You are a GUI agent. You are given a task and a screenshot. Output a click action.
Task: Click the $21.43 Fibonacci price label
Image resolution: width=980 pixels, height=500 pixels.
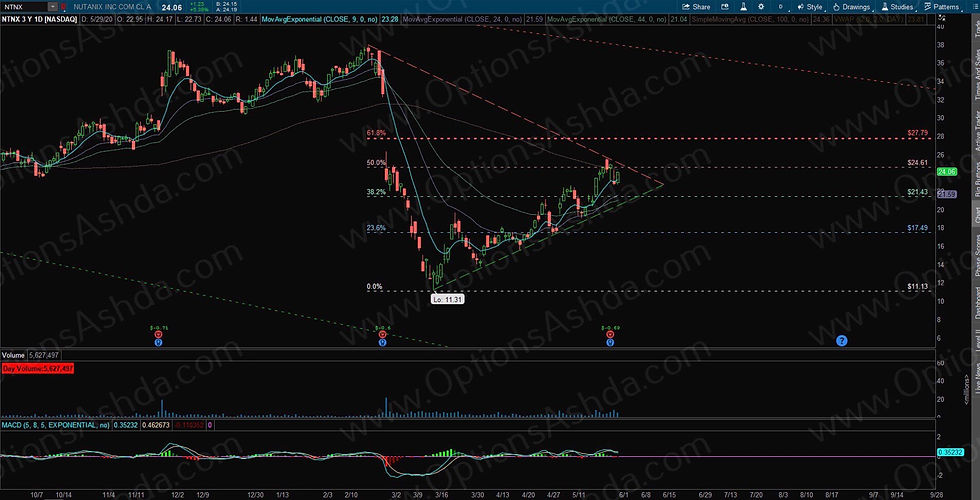(x=917, y=192)
